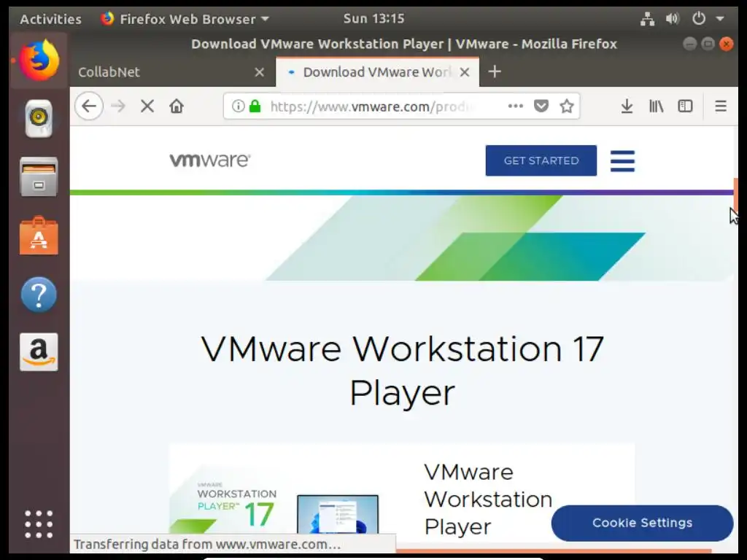
Task: Open Cookie Settings
Action: (x=642, y=523)
